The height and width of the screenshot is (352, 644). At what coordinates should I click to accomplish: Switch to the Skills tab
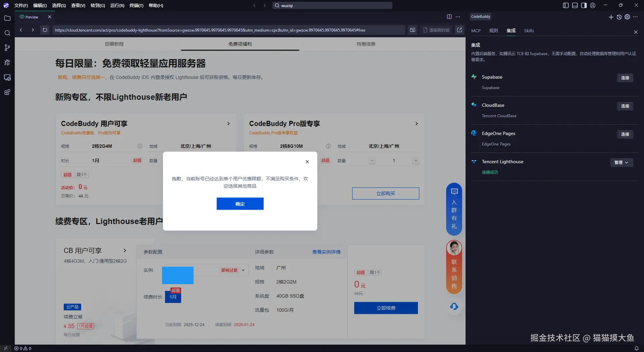529,31
